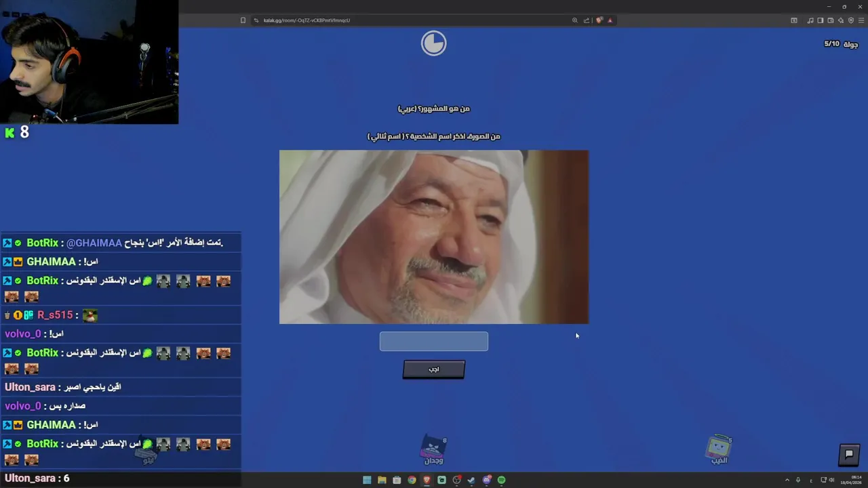This screenshot has height=488, width=868.
Task: Click the green Kick logo beside the 8
Action: [9, 133]
